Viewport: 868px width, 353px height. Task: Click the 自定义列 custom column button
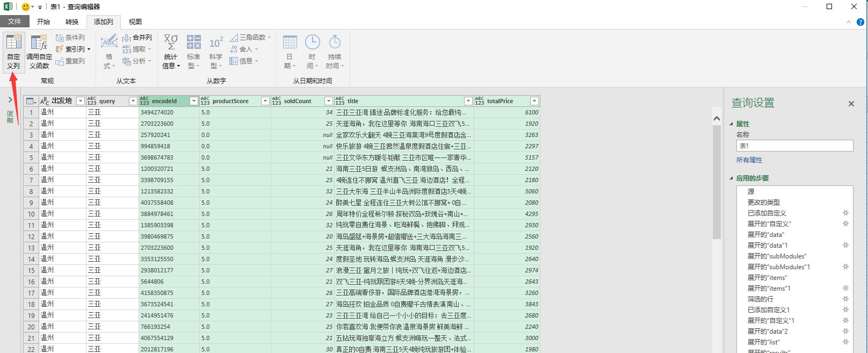(x=13, y=52)
